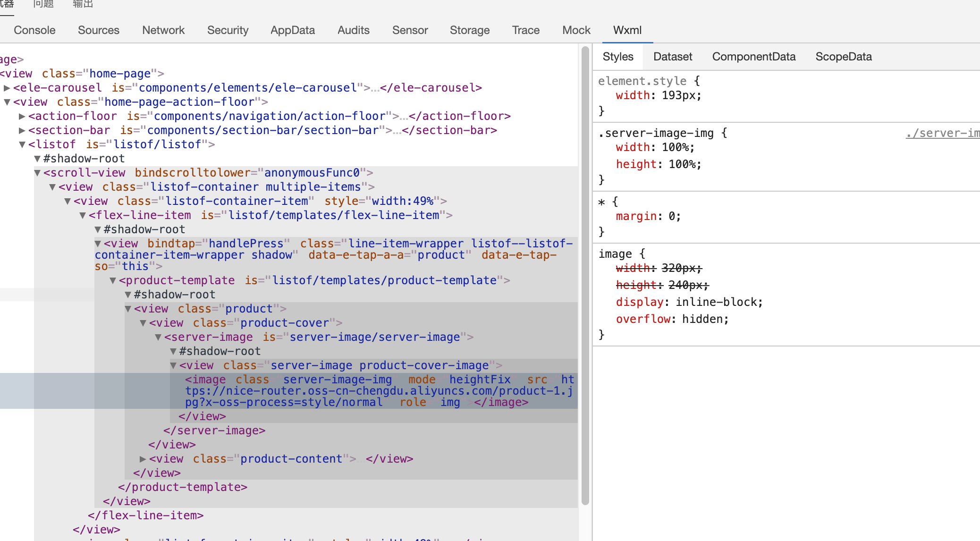This screenshot has height=541, width=980.
Task: Expand the ele-carousel component node
Action: click(x=7, y=88)
